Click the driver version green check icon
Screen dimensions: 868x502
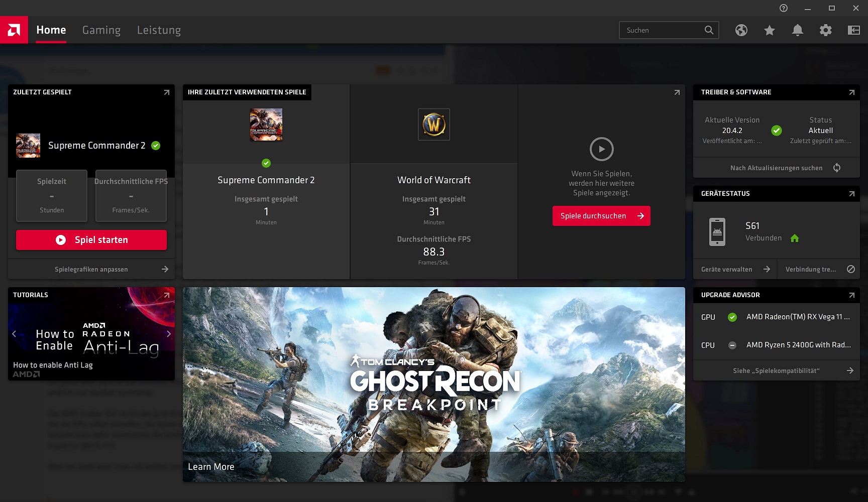[x=777, y=131]
